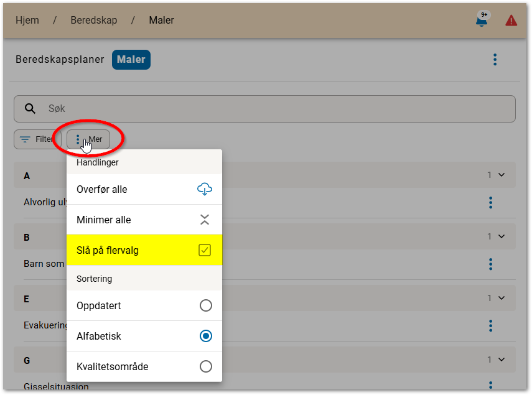Click the red warning triangle icon
Screen dimensions: 532x395
pos(511,21)
